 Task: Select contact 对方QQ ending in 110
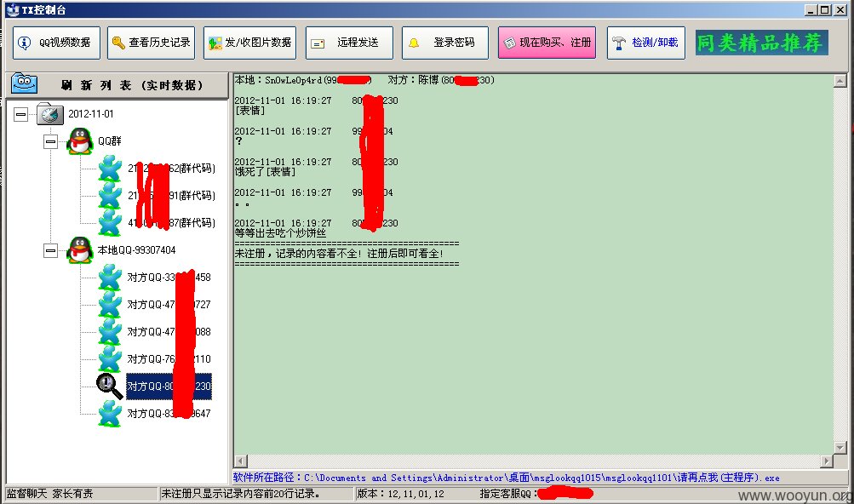(x=169, y=359)
